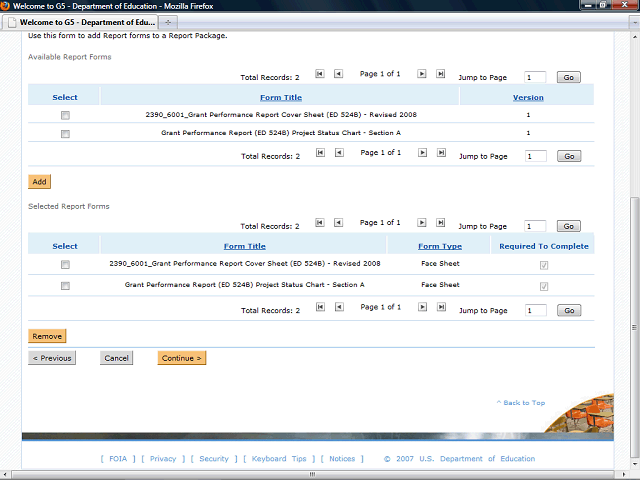
Task: Click previous-page icon below the Available Forms table
Action: 339,153
